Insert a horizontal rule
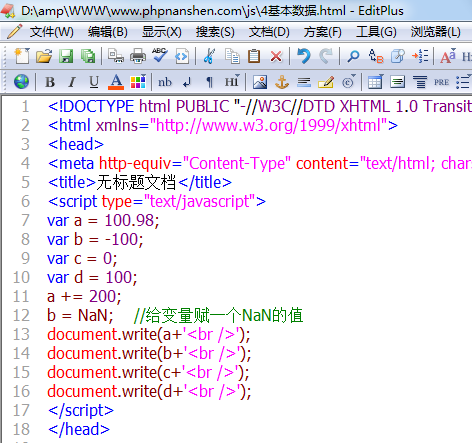The image size is (472, 443). coord(304,82)
